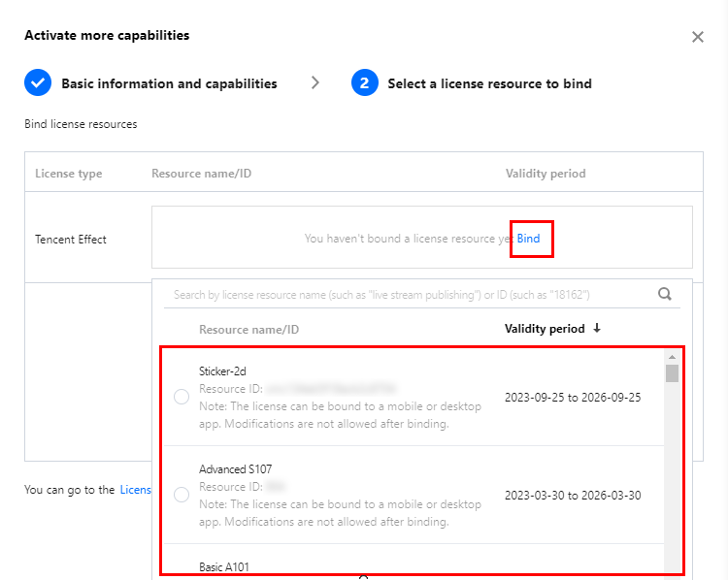Choose the Basic A101 resource entry

222,566
